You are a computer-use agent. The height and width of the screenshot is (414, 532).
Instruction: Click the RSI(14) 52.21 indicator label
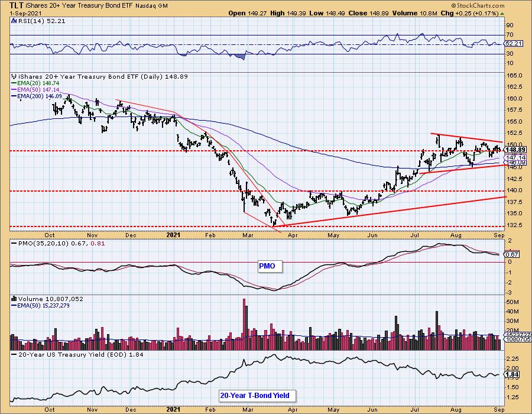(x=42, y=21)
